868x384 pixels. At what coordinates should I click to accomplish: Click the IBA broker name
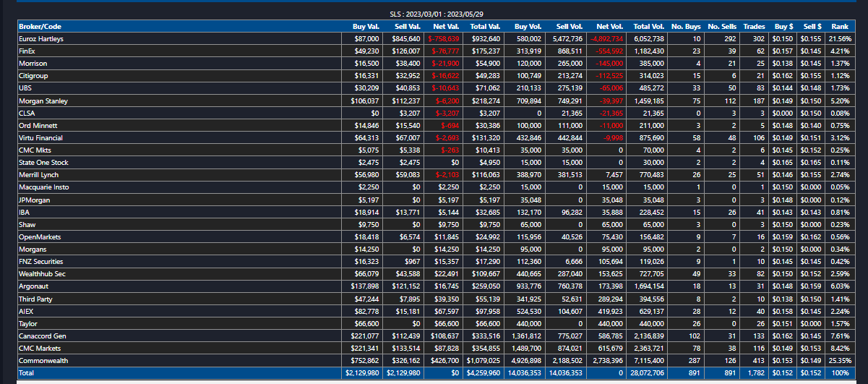coord(25,213)
